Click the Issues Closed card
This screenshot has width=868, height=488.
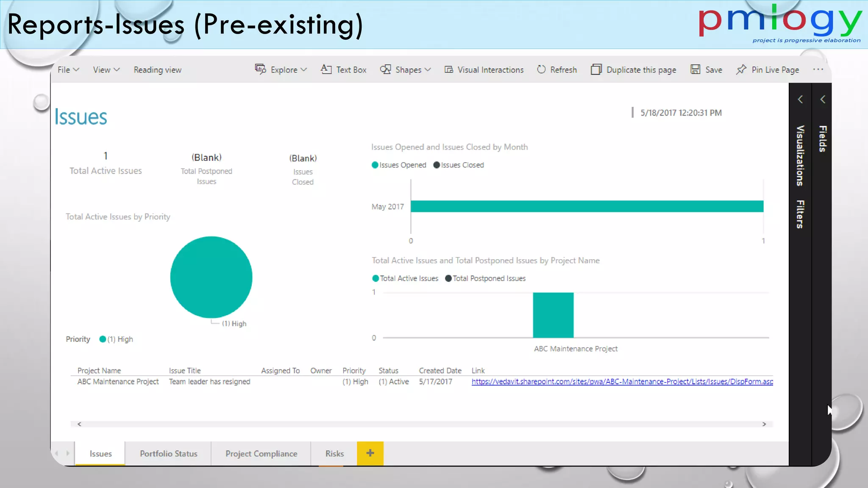click(x=303, y=169)
